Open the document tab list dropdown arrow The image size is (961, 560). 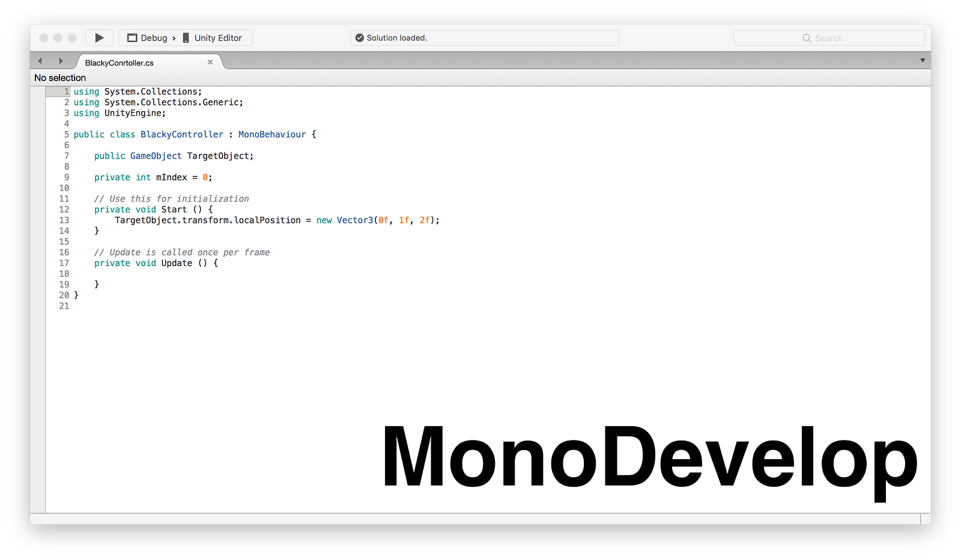(x=923, y=60)
